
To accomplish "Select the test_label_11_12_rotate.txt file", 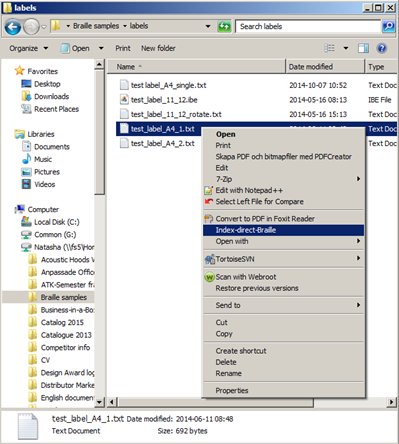I will coord(176,114).
